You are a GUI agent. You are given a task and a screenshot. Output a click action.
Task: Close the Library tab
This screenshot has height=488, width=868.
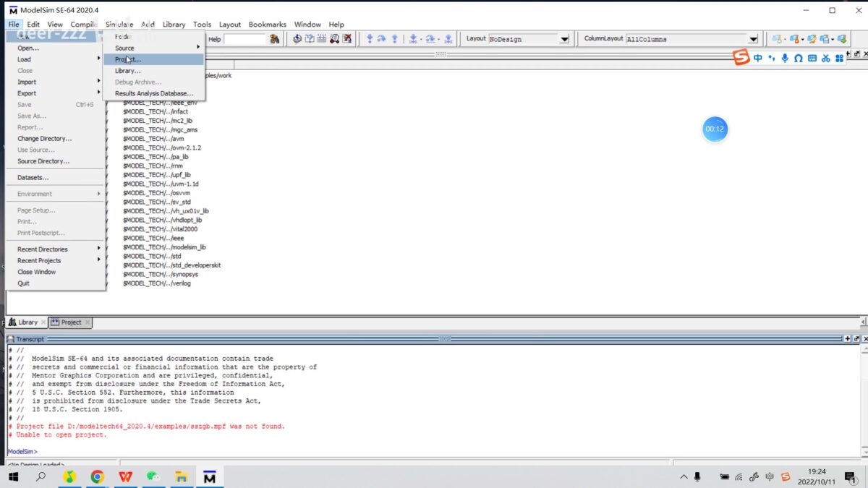pos(43,322)
